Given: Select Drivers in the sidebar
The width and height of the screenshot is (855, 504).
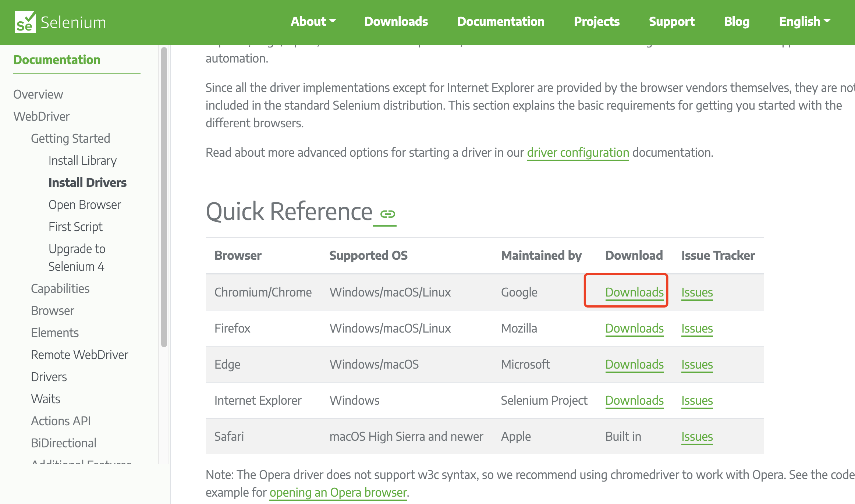Looking at the screenshot, I should pos(49,377).
